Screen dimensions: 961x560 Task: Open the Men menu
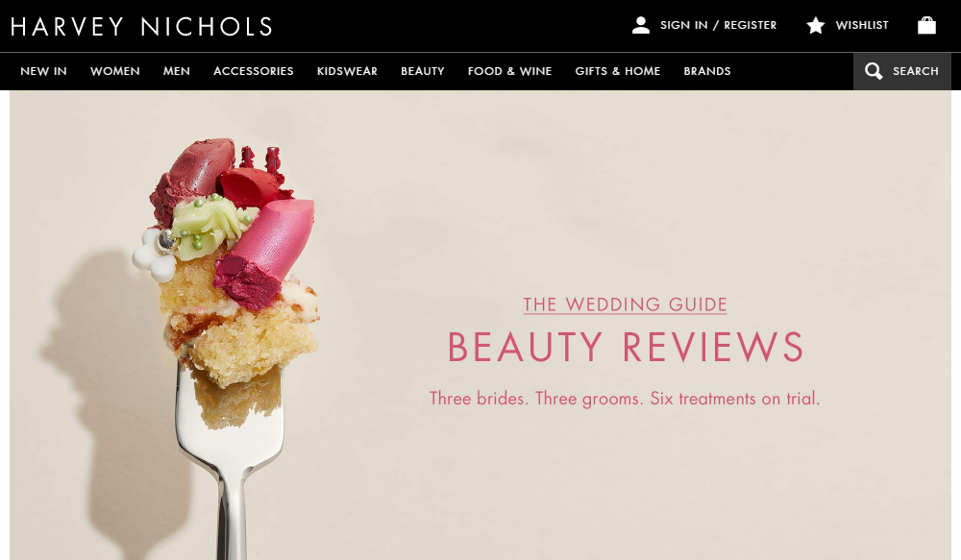(177, 71)
